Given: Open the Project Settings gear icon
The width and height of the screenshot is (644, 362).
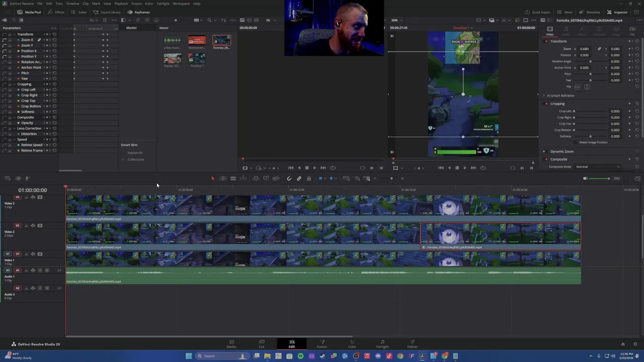Looking at the screenshot, I should pyautogui.click(x=636, y=344).
